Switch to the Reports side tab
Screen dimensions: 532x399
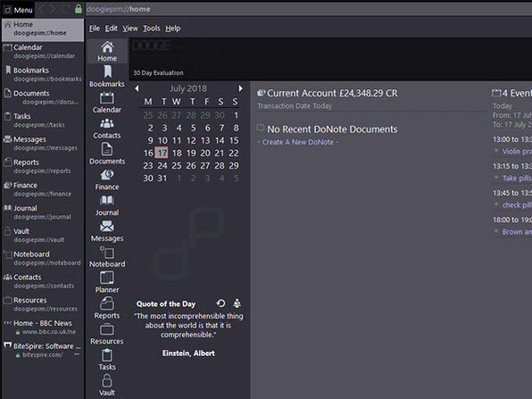click(43, 167)
